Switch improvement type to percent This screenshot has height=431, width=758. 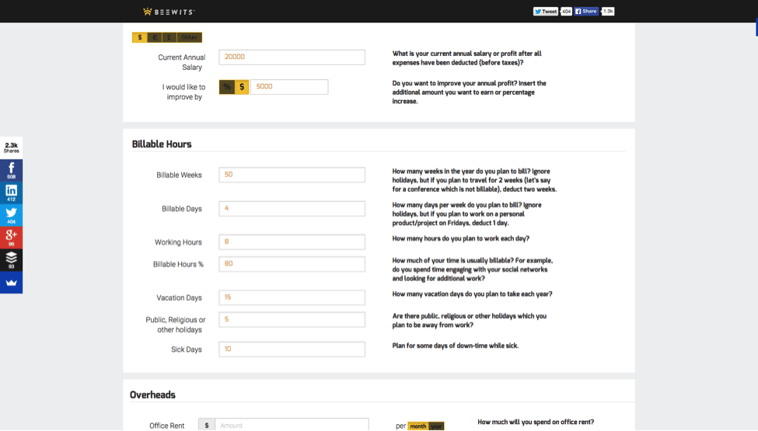coord(227,87)
